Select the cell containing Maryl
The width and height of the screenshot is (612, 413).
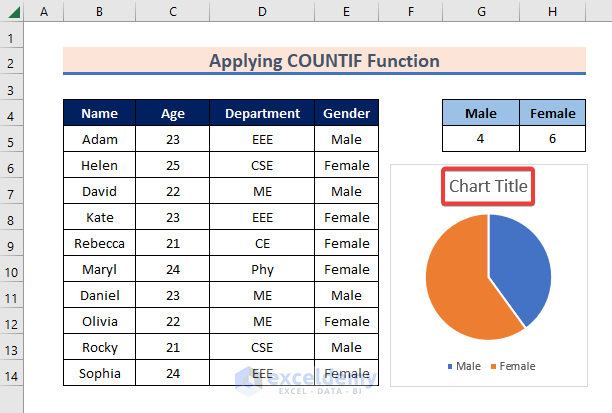[100, 269]
